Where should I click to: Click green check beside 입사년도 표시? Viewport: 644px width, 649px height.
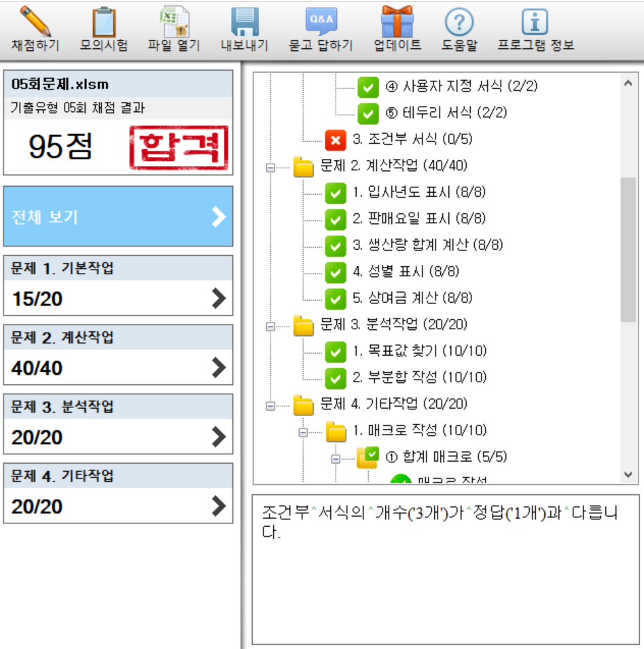click(x=336, y=193)
